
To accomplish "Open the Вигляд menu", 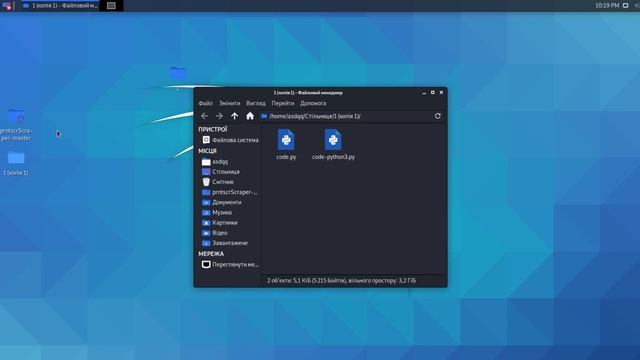I will coord(256,103).
